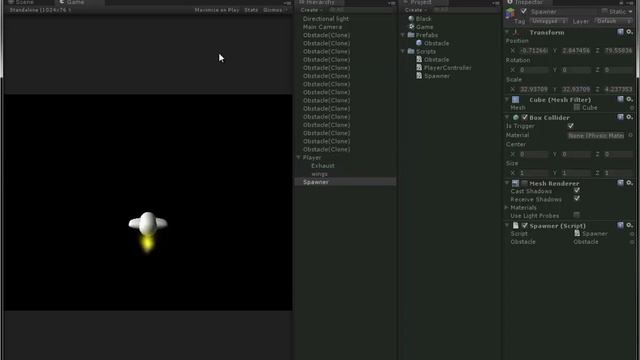The height and width of the screenshot is (360, 640).
Task: Open the Project Create dropdown
Action: click(416, 10)
